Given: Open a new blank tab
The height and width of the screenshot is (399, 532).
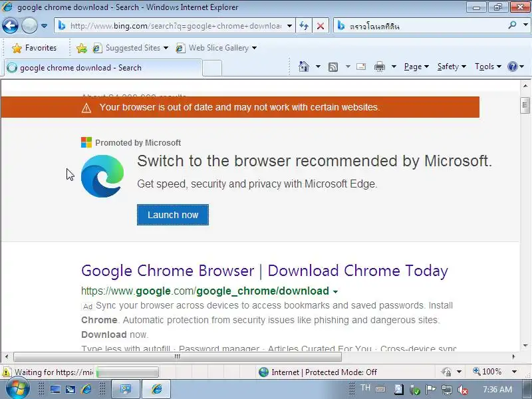Looking at the screenshot, I should point(212,68).
